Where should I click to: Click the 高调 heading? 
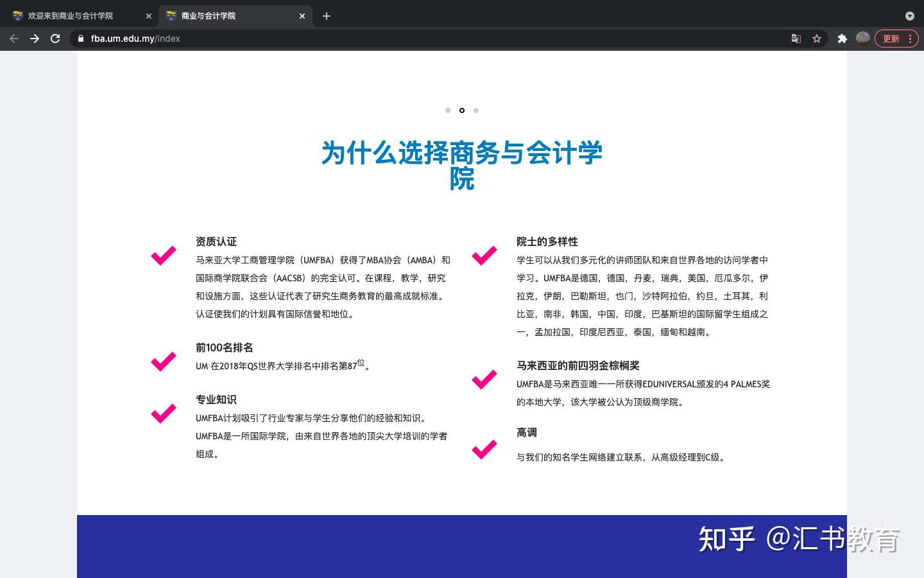click(x=527, y=432)
